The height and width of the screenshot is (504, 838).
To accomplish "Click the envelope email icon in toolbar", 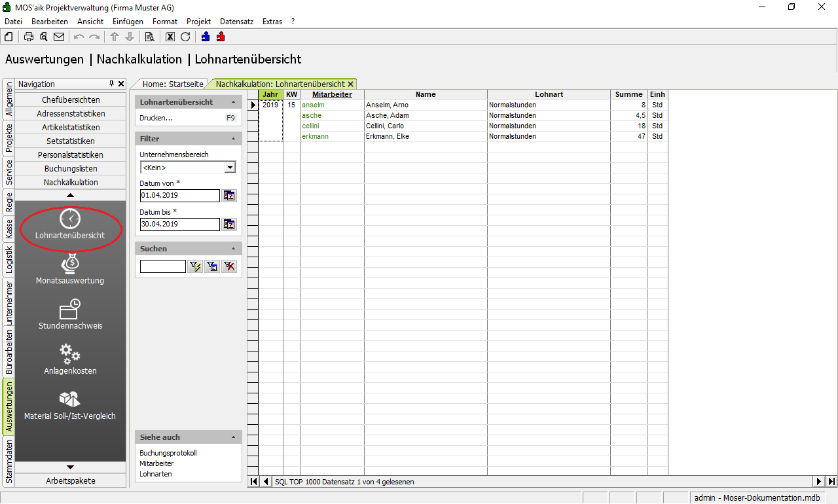I will tap(59, 37).
